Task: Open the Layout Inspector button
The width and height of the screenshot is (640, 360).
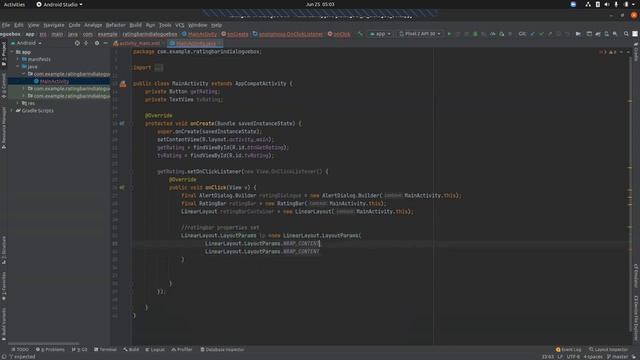Action: (608, 349)
